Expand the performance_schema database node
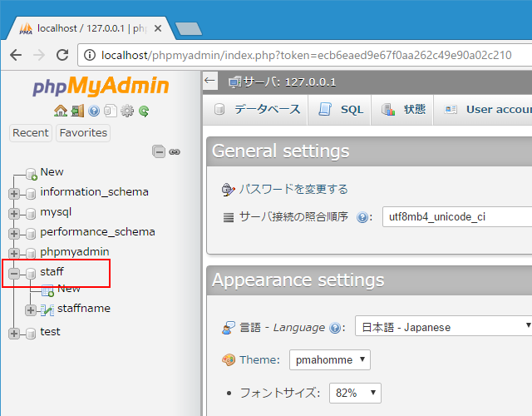 pyautogui.click(x=14, y=234)
